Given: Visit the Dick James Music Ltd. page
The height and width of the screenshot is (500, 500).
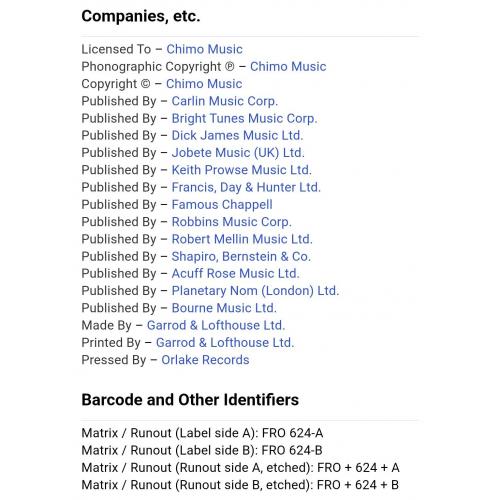Looking at the screenshot, I should click(237, 136).
